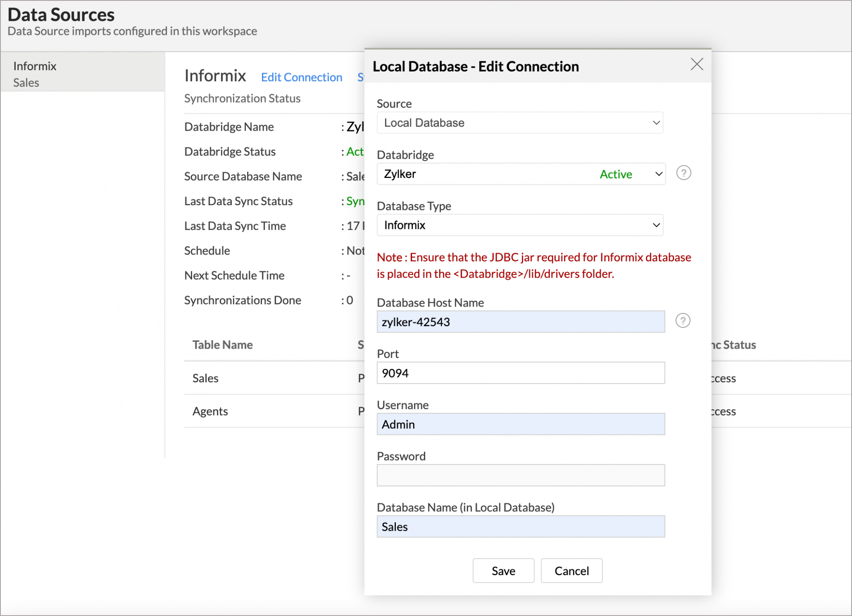Click the Database Name field

tap(520, 527)
